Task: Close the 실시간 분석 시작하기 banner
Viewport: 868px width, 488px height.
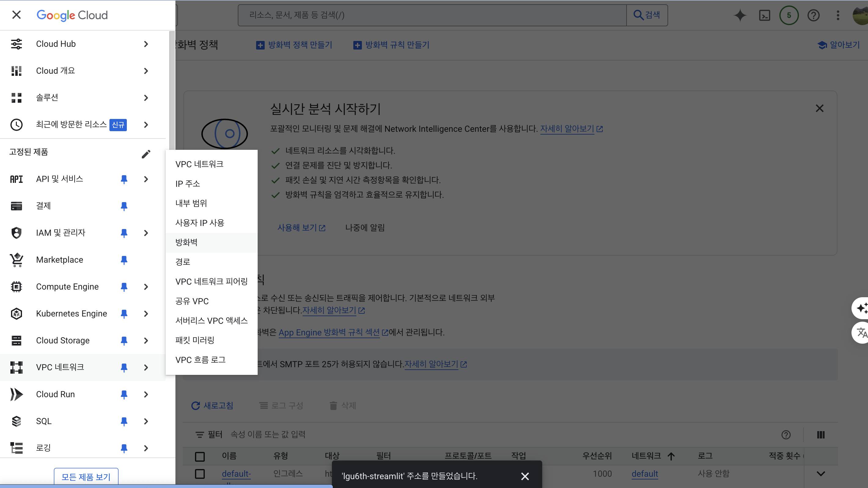Action: (819, 108)
